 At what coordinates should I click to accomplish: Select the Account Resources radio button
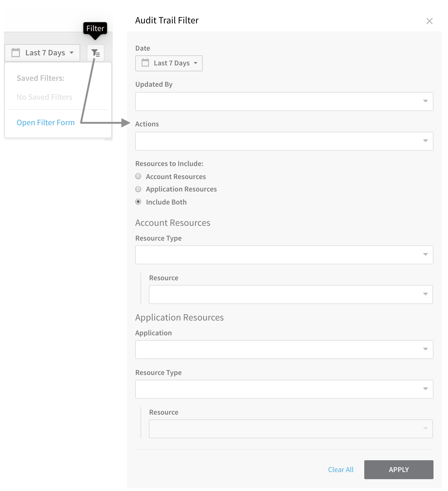[x=138, y=176]
